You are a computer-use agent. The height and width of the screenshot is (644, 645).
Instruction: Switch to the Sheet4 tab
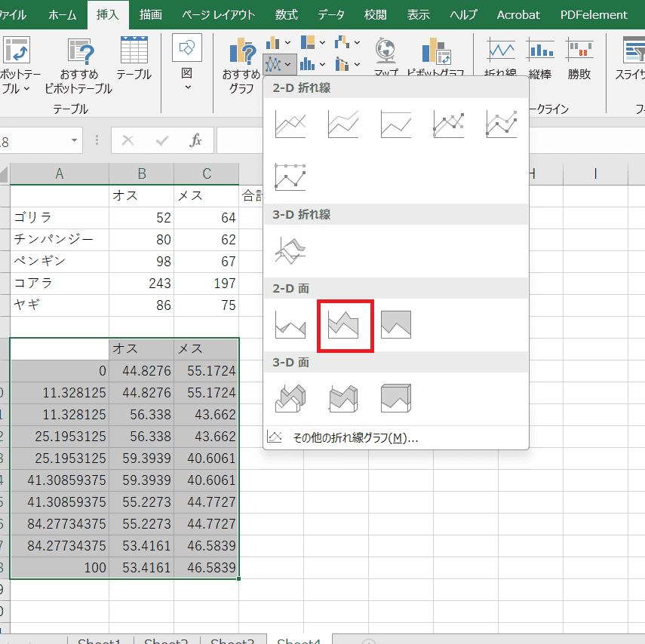299,639
